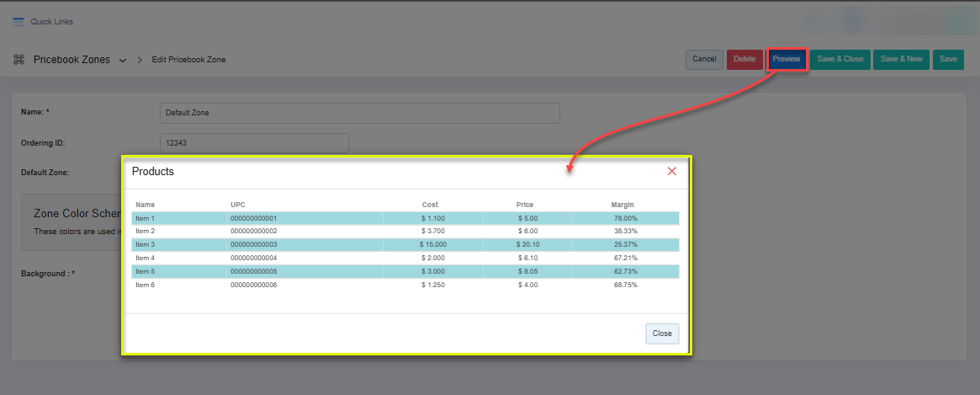Image resolution: width=980 pixels, height=395 pixels.
Task: Click the Cancel button
Action: [704, 59]
